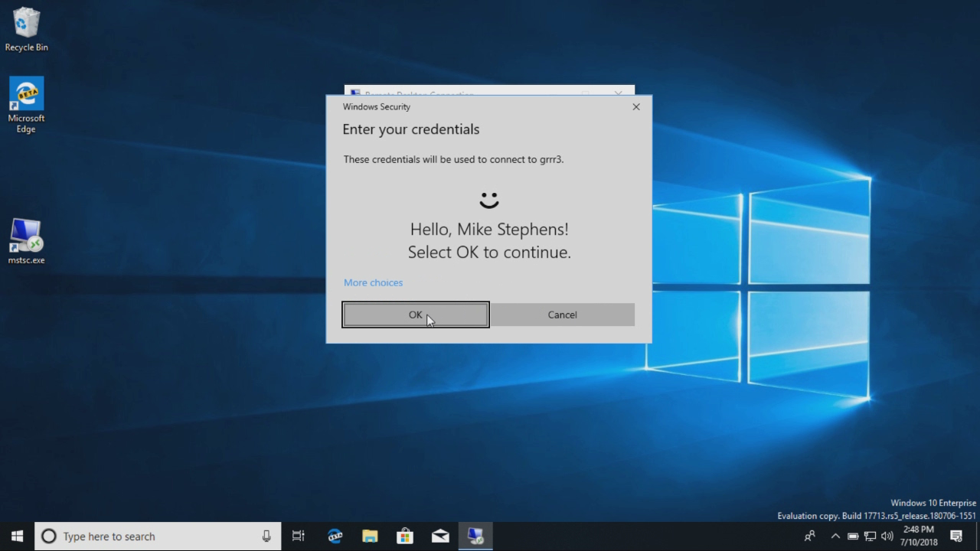
Task: Open the clock and calendar flyout
Action: click(x=917, y=536)
